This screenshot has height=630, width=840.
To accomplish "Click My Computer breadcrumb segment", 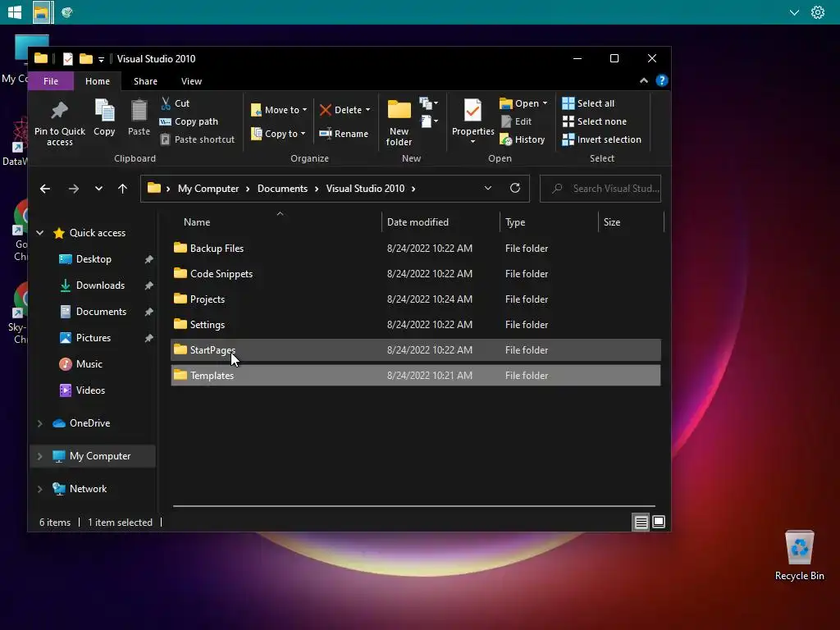I will click(x=208, y=189).
